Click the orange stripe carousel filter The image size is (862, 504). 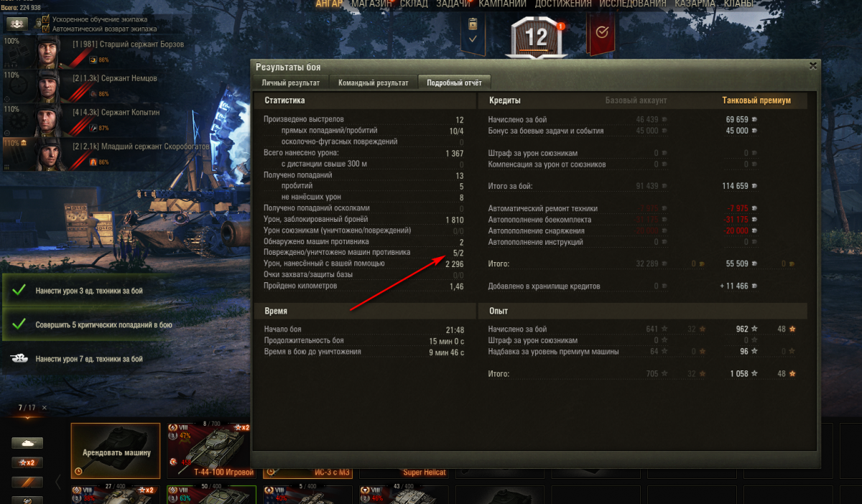click(27, 482)
